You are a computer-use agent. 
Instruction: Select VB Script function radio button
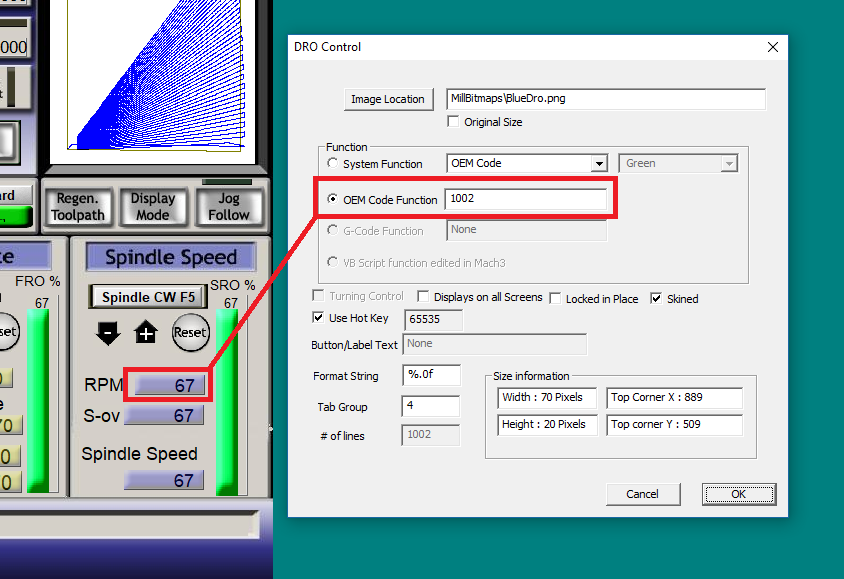tap(333, 262)
